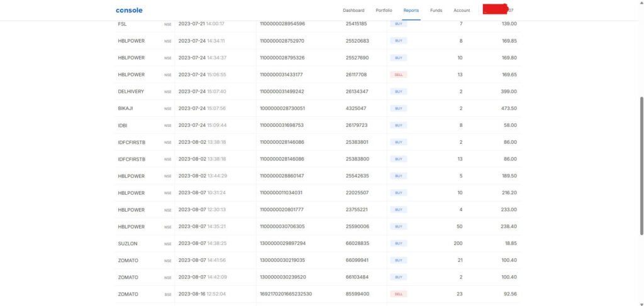The width and height of the screenshot is (644, 306).
Task: Click quantity 50 in the HBLPOWER row
Action: click(460, 226)
